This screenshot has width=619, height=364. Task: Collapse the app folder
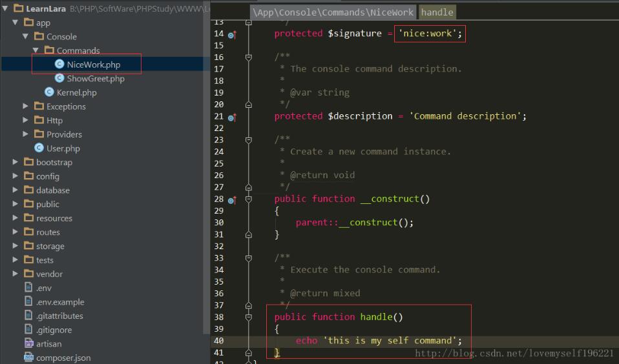coord(16,23)
